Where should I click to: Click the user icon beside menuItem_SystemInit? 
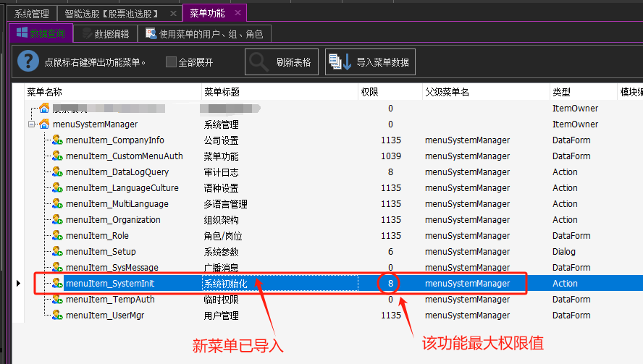tap(57, 283)
